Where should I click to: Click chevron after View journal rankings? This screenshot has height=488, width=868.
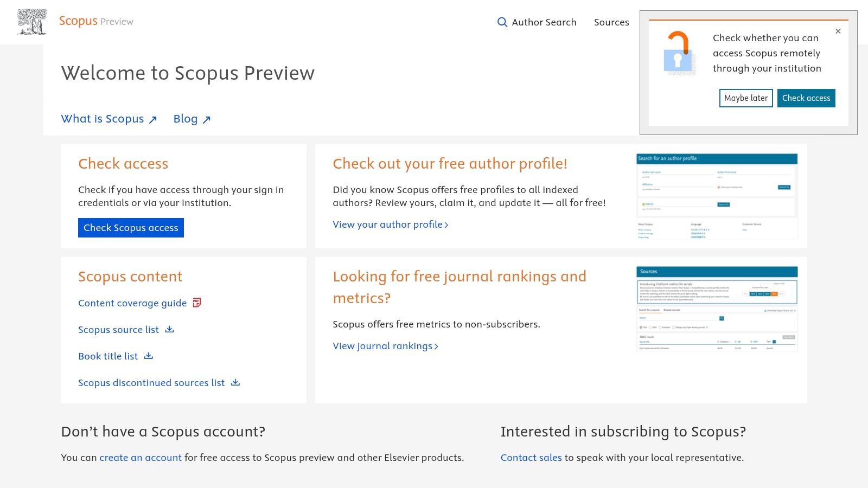[x=436, y=346]
